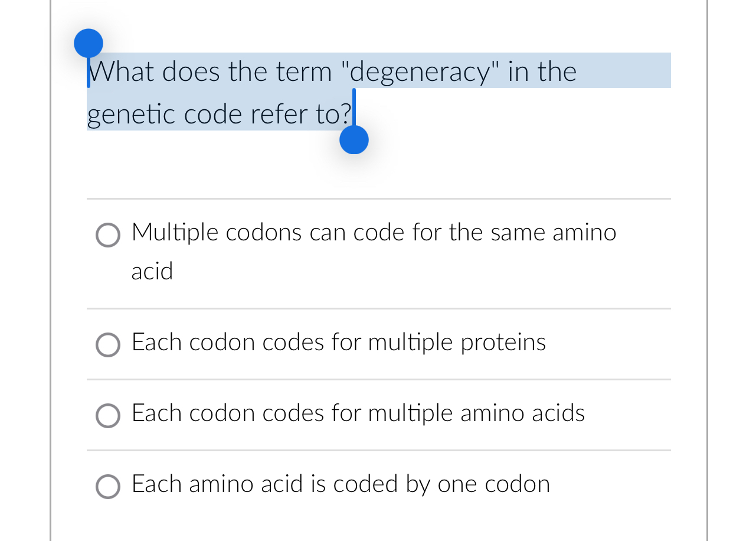
Task: Tap the divider line above the first option
Action: pyautogui.click(x=378, y=198)
